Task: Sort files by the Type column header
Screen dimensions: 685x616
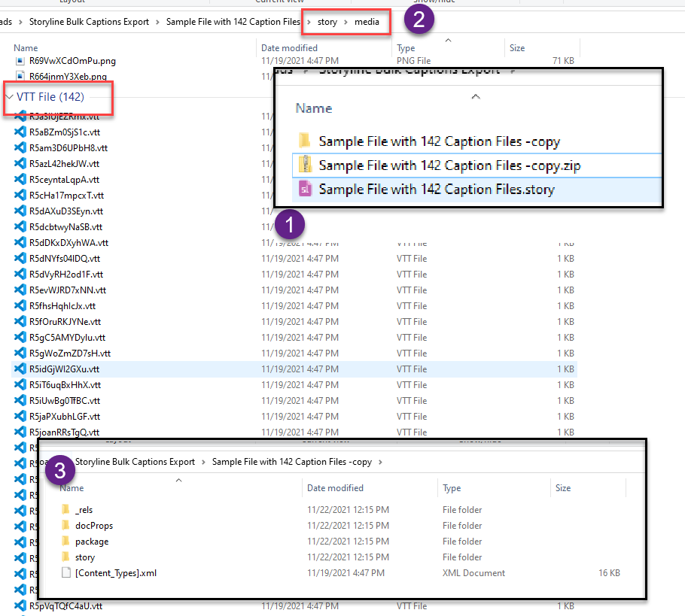Action: pos(406,48)
